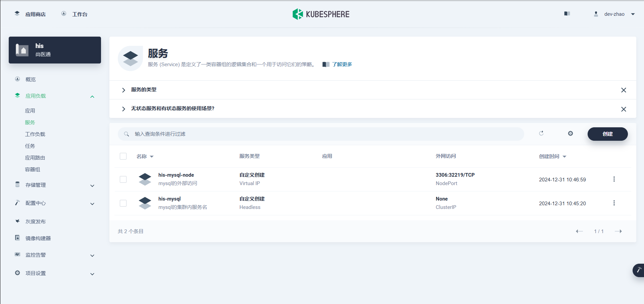Screen dimensions: 644x304
Task: Go to previous page arrow
Action: (x=579, y=231)
